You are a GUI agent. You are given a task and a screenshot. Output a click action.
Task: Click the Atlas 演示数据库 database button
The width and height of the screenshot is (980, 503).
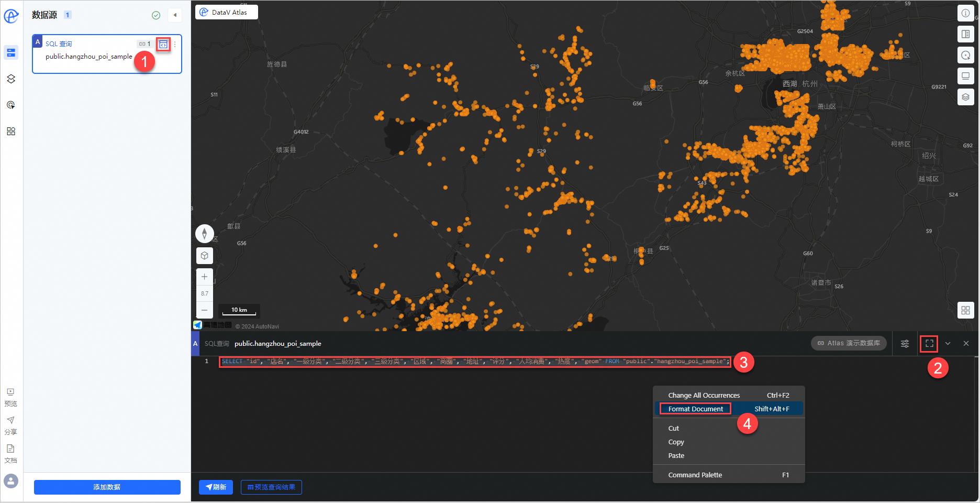849,343
